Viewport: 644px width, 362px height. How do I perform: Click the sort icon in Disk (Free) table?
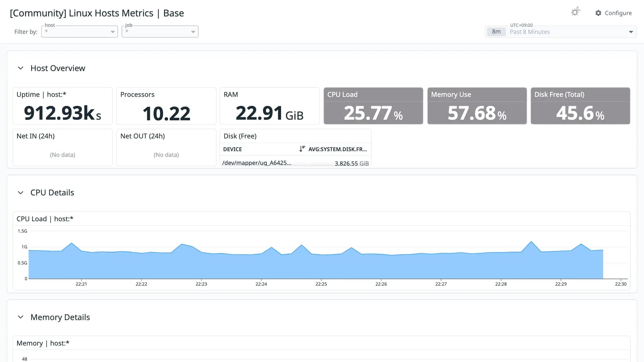[x=302, y=149]
